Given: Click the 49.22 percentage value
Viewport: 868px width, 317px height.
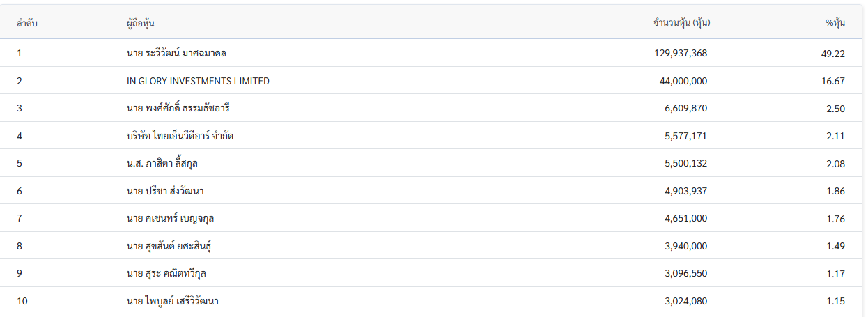Looking at the screenshot, I should click(833, 53).
